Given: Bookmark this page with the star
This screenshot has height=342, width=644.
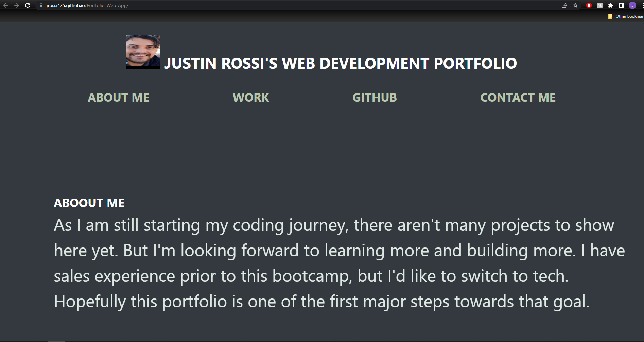Looking at the screenshot, I should click(576, 5).
